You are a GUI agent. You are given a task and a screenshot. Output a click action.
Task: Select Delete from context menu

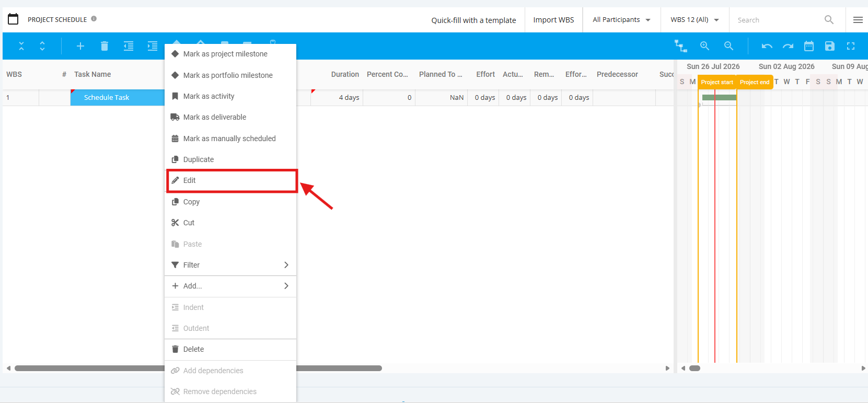coord(230,349)
